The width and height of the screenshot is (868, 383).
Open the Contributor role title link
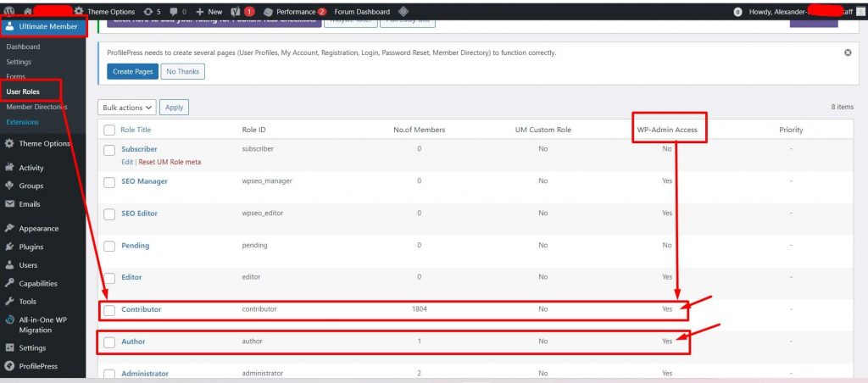(142, 309)
